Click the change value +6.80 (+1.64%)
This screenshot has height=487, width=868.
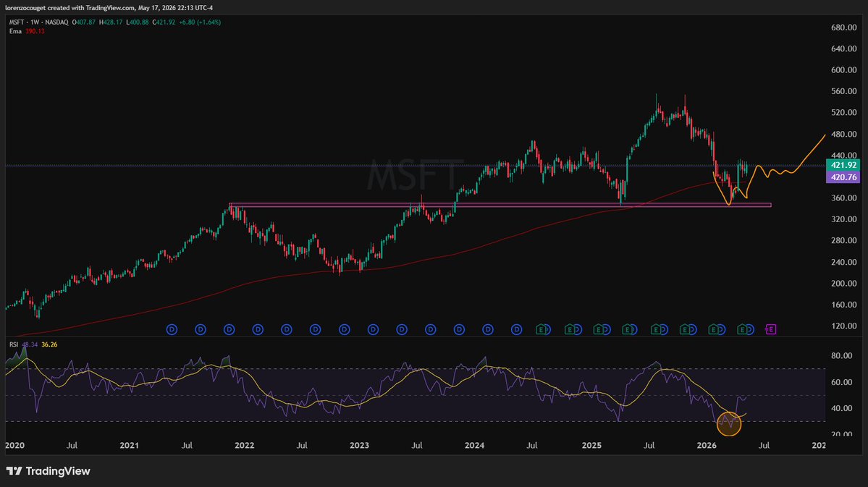pyautogui.click(x=200, y=22)
